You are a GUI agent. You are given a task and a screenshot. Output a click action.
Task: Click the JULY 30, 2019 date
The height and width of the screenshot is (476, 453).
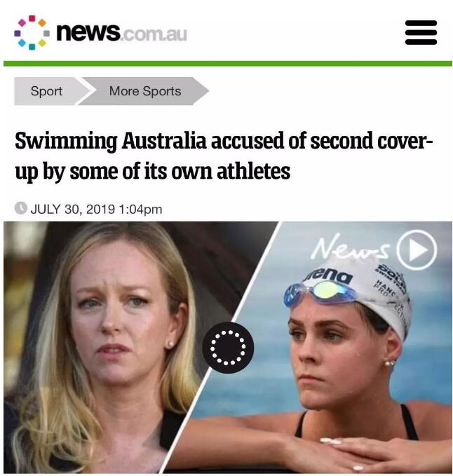pos(73,209)
